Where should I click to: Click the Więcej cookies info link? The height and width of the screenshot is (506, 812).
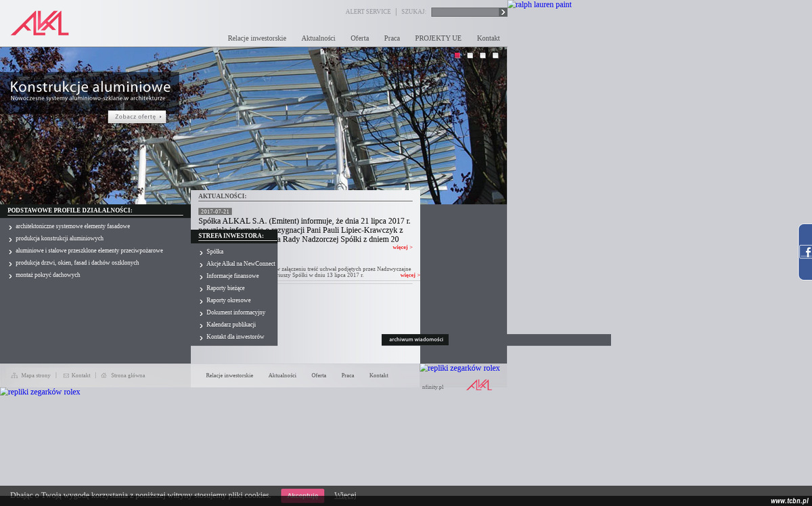[x=345, y=495]
